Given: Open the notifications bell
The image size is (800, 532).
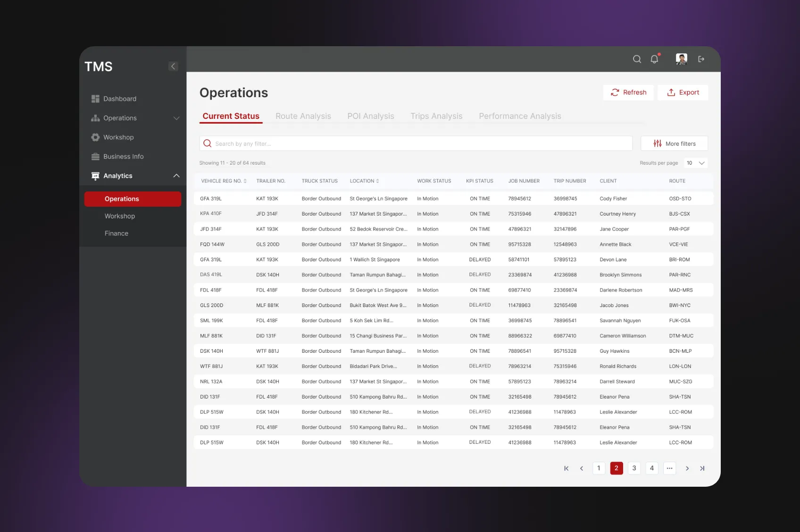Looking at the screenshot, I should tap(654, 59).
